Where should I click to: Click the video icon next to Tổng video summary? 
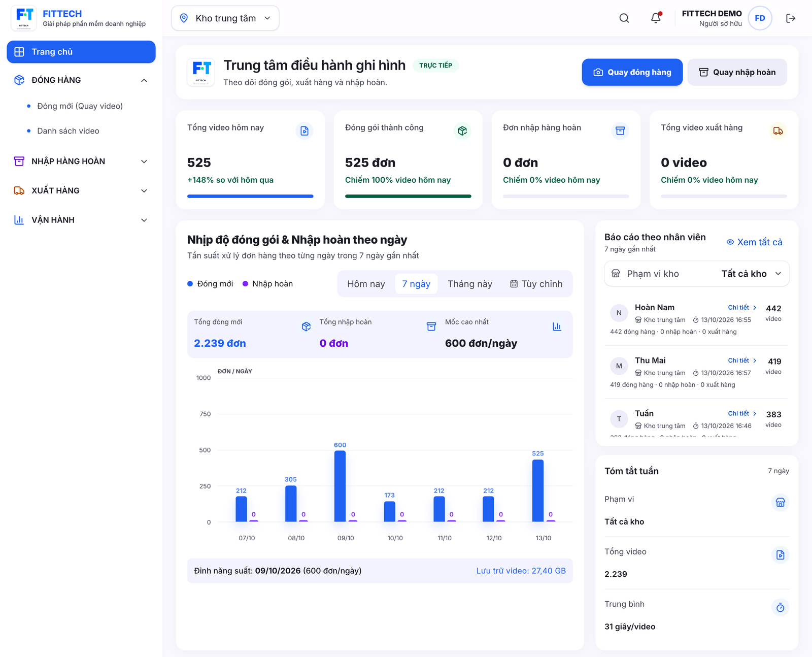[781, 555]
